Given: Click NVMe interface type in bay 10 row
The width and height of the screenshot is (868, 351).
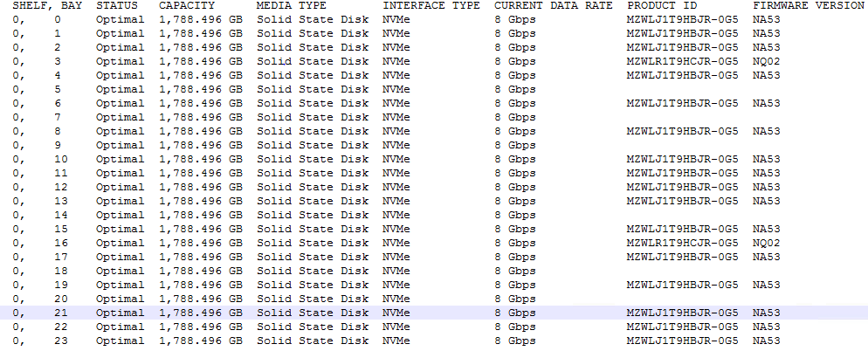Looking at the screenshot, I should (x=396, y=159).
